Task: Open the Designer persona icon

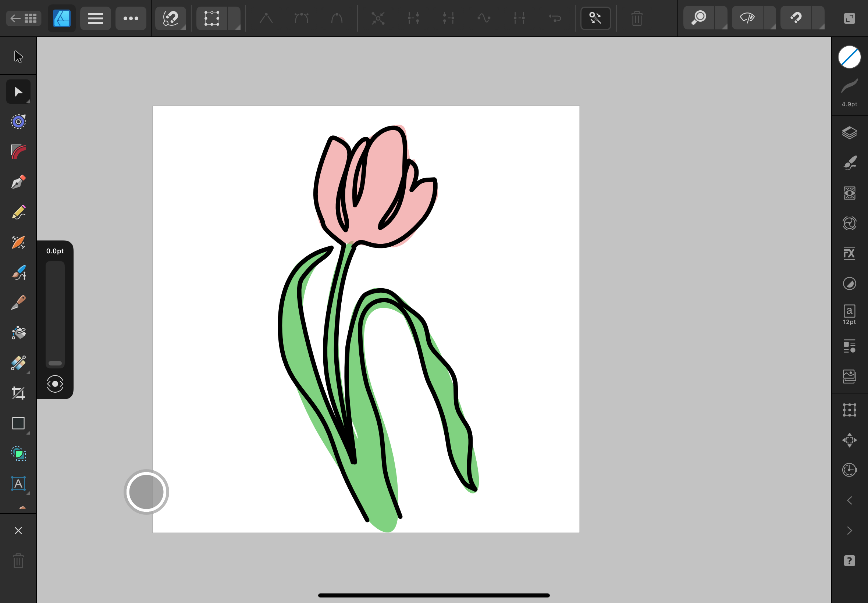Action: click(x=61, y=18)
